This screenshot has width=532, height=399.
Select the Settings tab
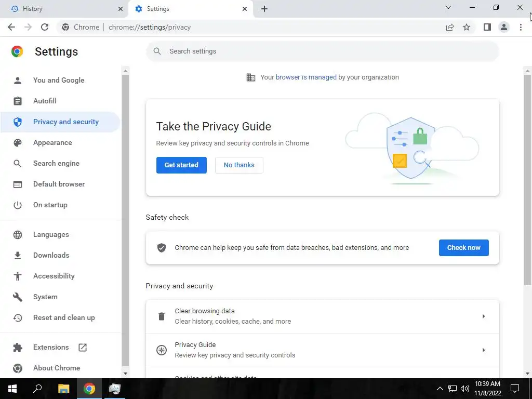191,9
